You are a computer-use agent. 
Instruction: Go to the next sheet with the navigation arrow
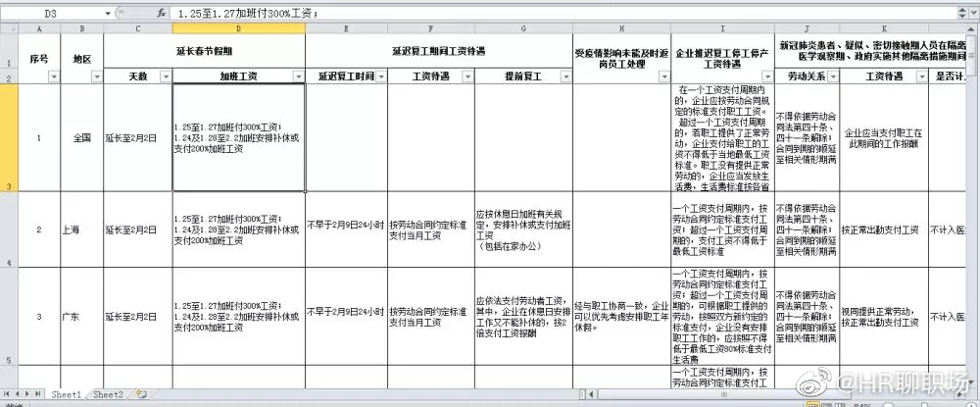tap(26, 394)
